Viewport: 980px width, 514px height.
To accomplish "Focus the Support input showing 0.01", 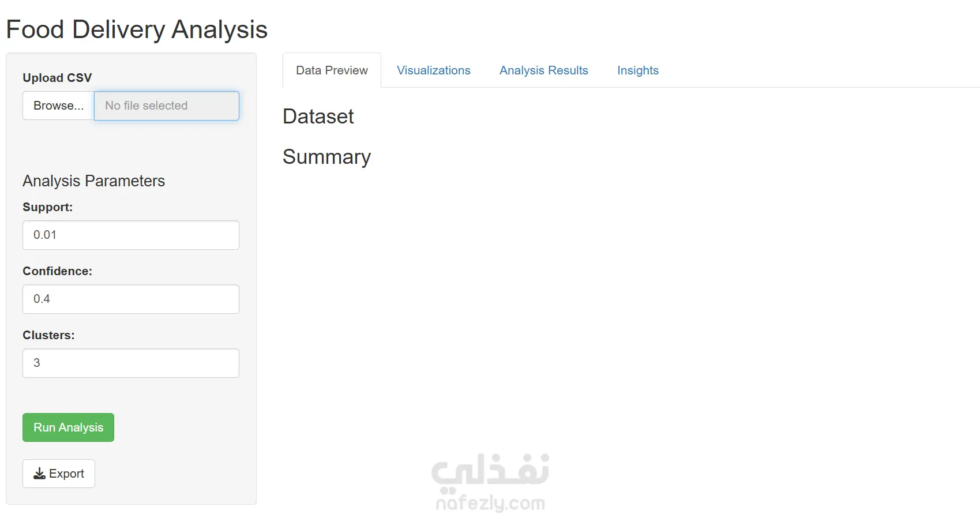I will (x=131, y=235).
